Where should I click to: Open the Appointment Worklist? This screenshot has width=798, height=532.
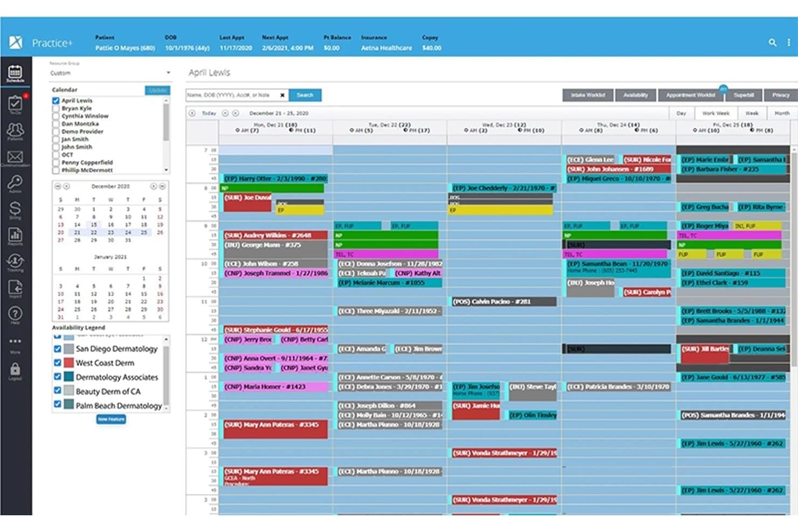(x=691, y=95)
